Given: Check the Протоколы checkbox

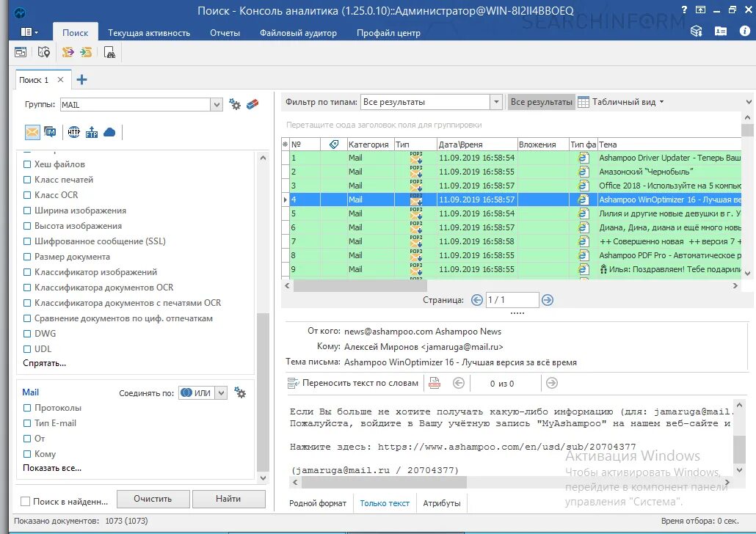Looking at the screenshot, I should click(27, 408).
